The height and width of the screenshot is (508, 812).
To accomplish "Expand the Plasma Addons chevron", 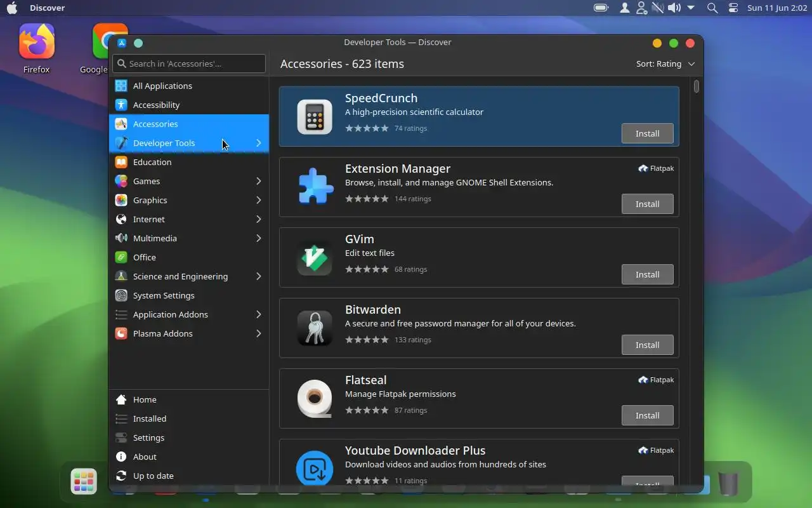I will pyautogui.click(x=259, y=333).
